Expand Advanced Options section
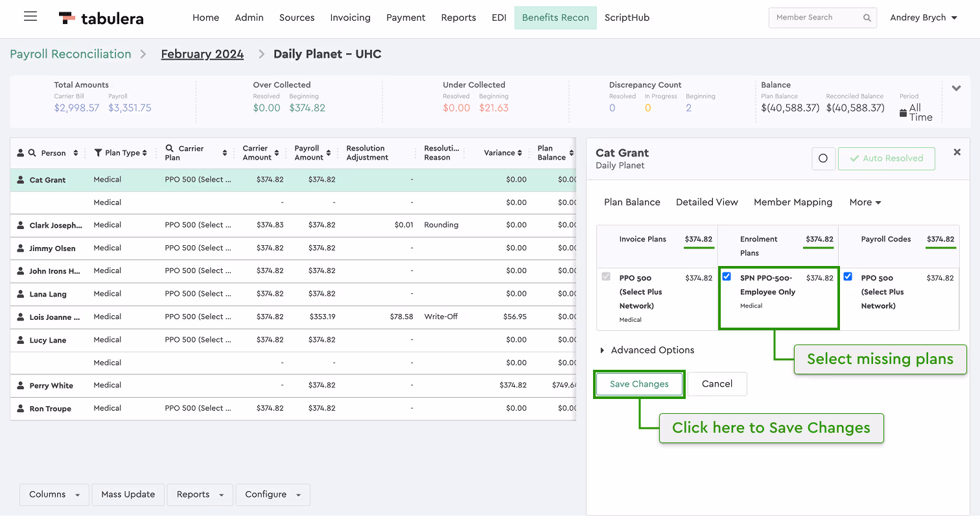Image resolution: width=980 pixels, height=519 pixels. click(647, 350)
